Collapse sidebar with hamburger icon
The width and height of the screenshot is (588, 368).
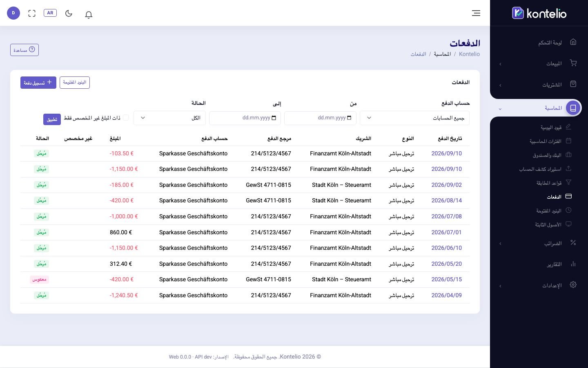(x=476, y=13)
